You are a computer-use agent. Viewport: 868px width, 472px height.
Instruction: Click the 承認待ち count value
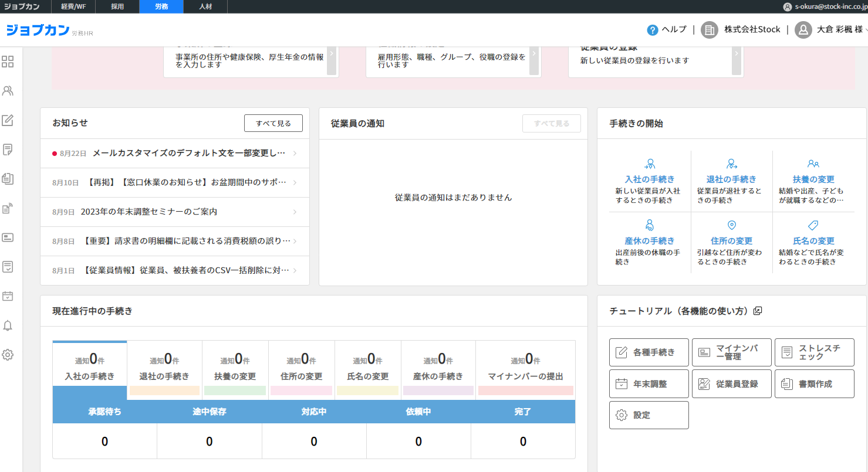104,440
